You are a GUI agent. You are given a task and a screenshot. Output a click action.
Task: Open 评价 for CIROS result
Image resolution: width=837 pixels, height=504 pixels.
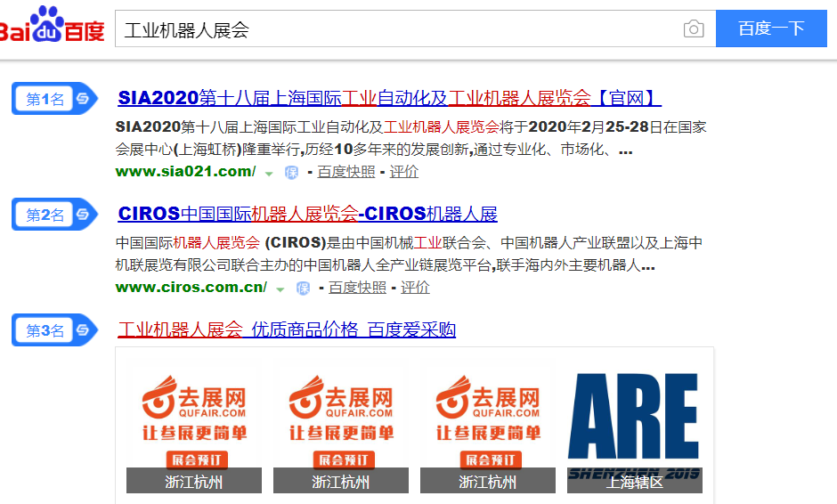coord(415,288)
